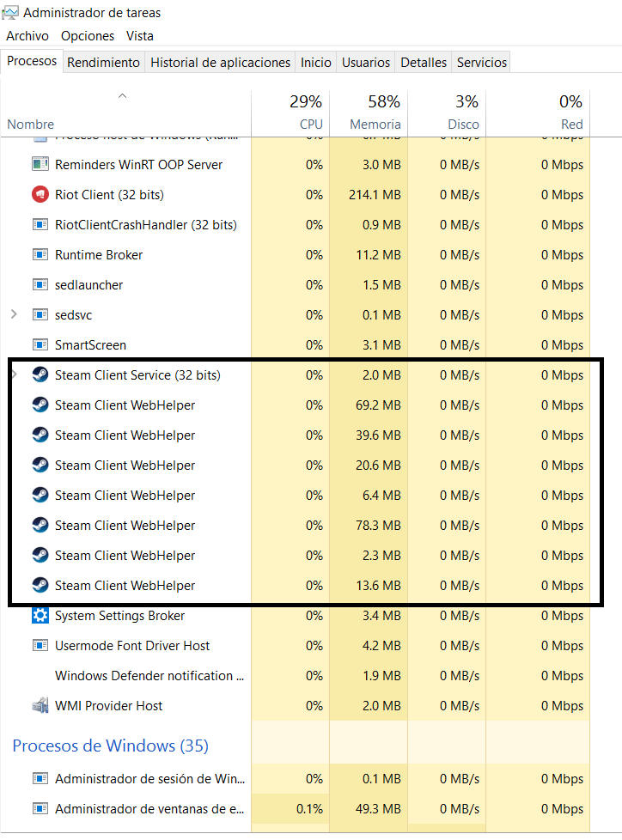
Task: Click Steam icon of the 20.6 MB WebHelper
Action: pos(40,465)
